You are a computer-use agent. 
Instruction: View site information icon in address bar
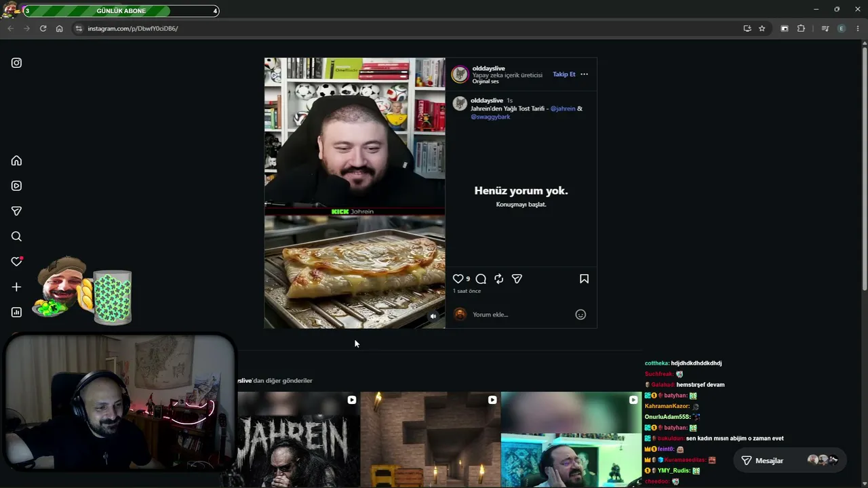[x=79, y=28]
